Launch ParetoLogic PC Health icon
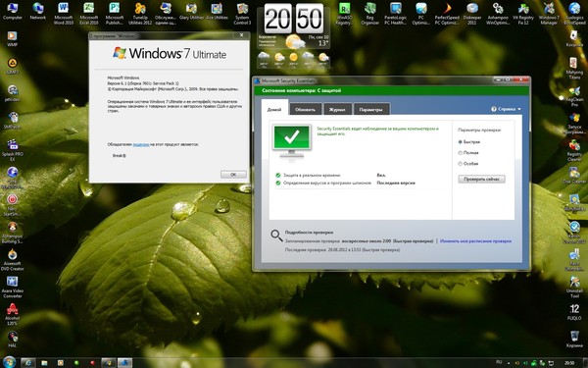This screenshot has height=368, width=588. click(395, 13)
